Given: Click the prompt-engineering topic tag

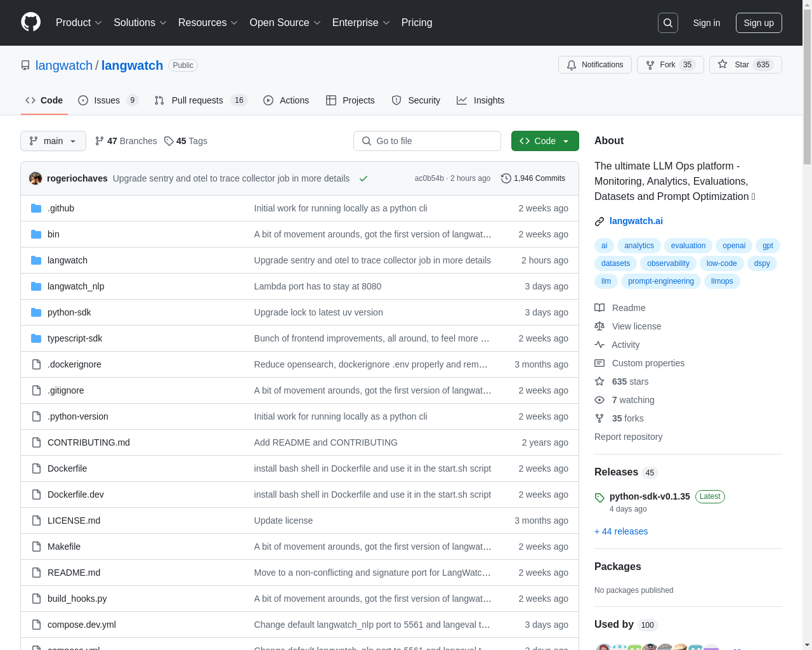Looking at the screenshot, I should (661, 281).
